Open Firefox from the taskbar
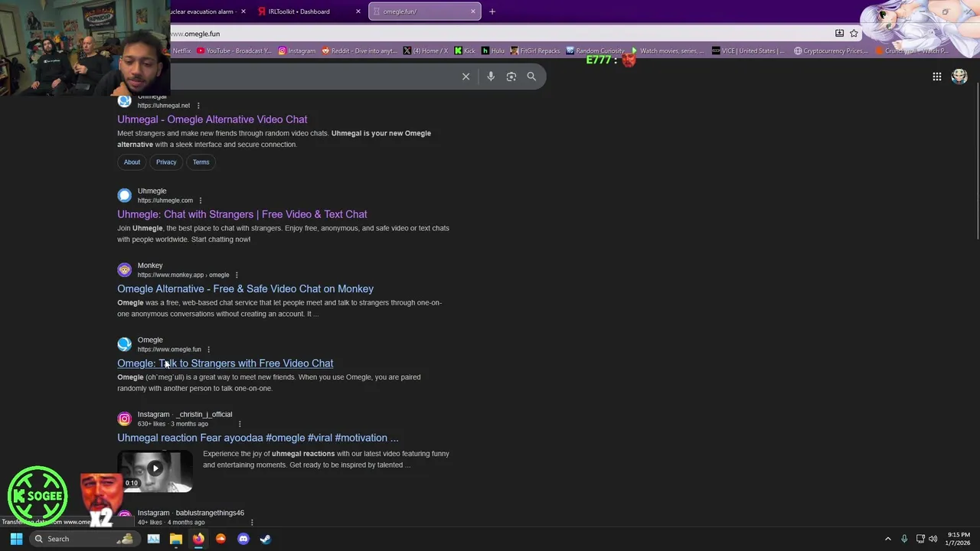The height and width of the screenshot is (551, 980). (198, 539)
